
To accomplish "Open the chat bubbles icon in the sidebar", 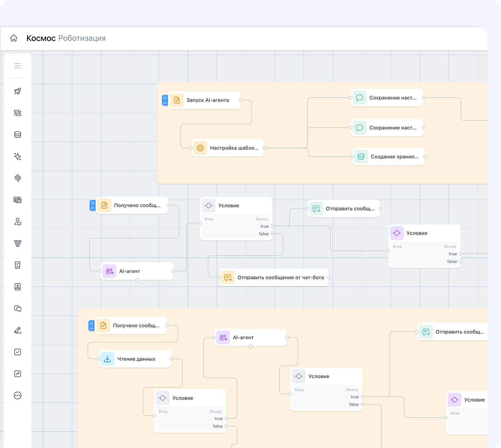I will click(17, 309).
